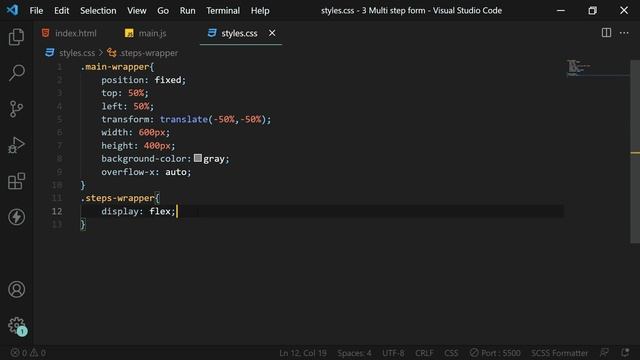Click the Port : 5500 Live Server status
The width and height of the screenshot is (640, 360).
coord(495,353)
